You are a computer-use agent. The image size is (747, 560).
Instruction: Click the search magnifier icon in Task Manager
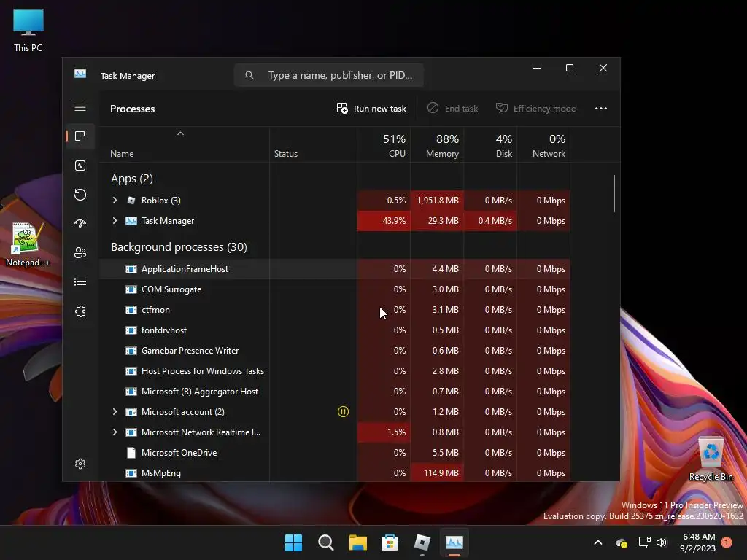pos(249,75)
